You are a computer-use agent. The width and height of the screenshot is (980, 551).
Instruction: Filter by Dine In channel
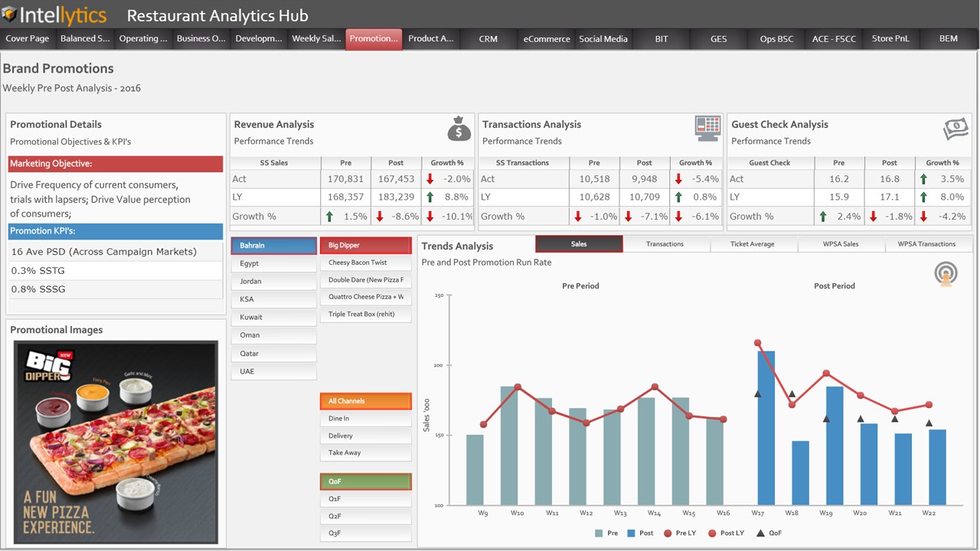[365, 419]
